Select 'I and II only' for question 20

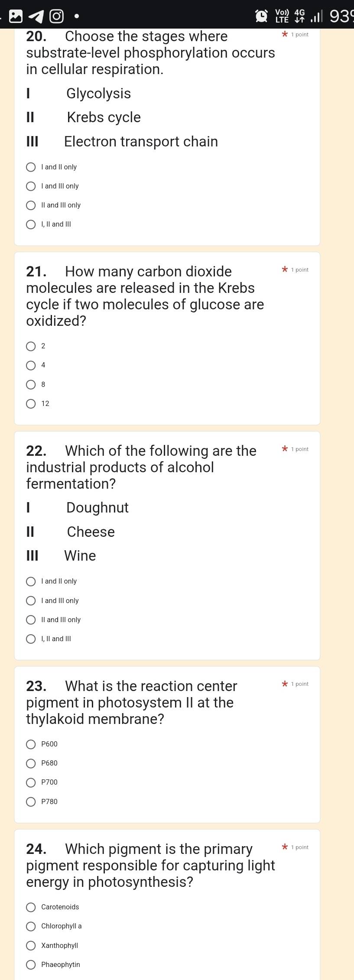(31, 167)
